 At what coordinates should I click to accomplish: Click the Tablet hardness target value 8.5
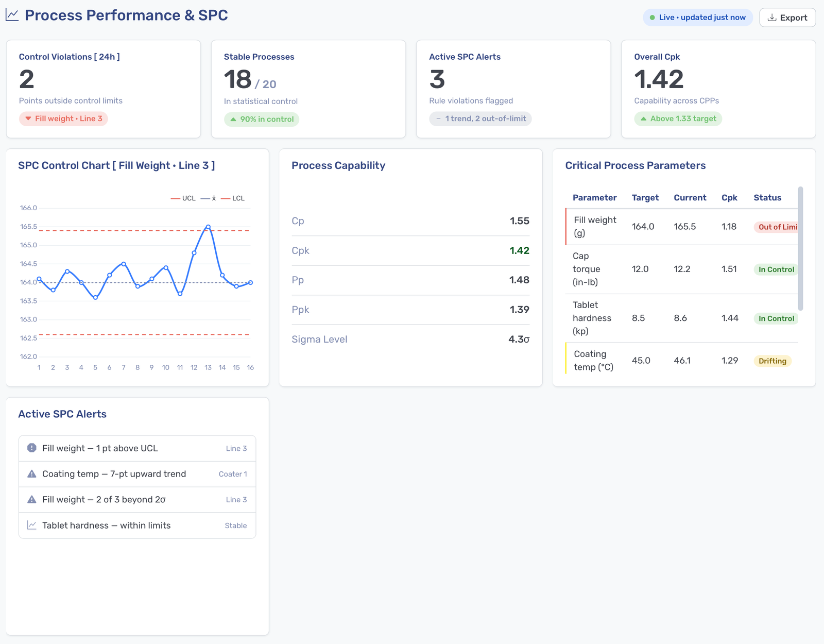click(x=638, y=318)
